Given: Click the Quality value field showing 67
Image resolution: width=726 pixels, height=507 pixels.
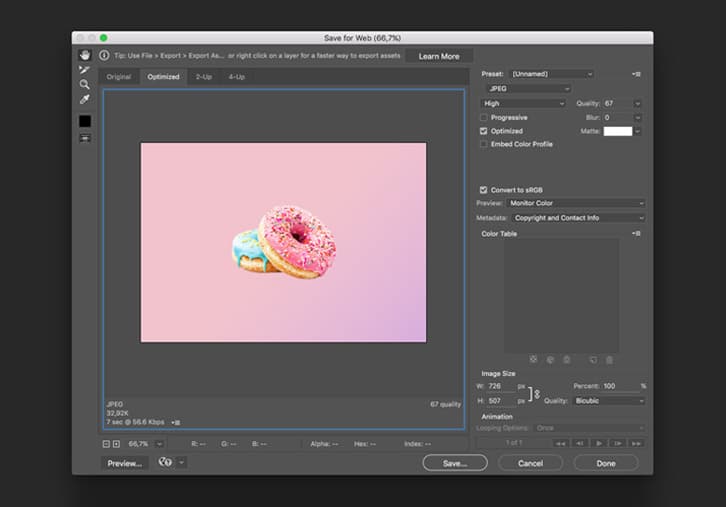Looking at the screenshot, I should click(x=618, y=103).
